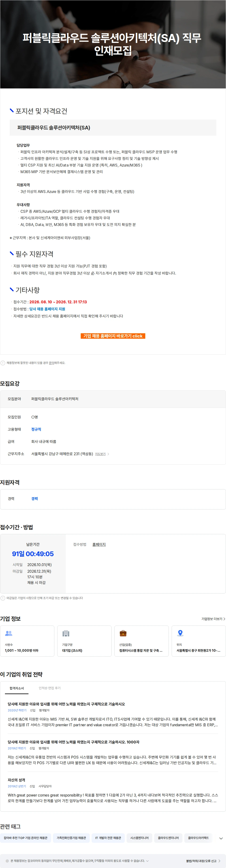Click the 91일 remaining time countdown
This screenshot has height=868, width=226.
[x=33, y=554]
